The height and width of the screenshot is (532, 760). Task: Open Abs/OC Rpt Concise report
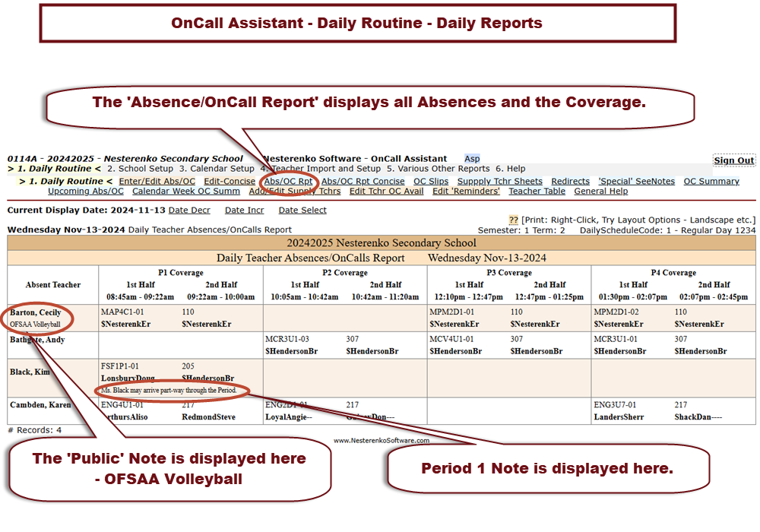[363, 182]
